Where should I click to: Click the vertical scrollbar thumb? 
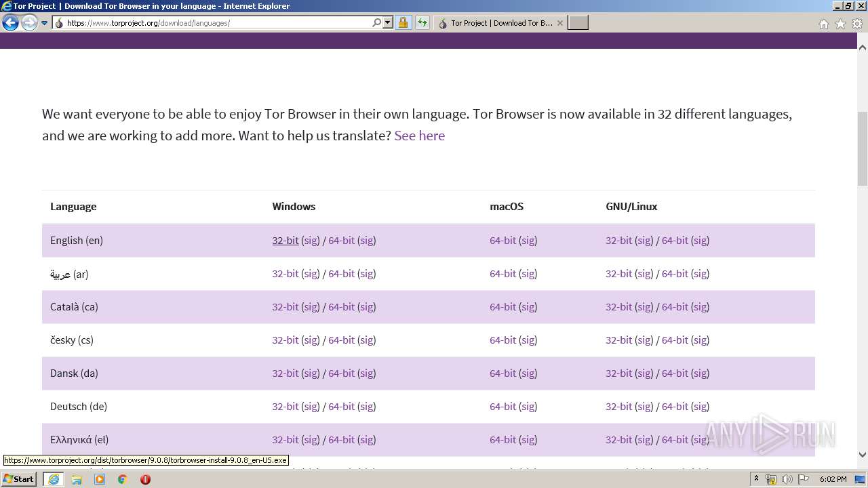pyautogui.click(x=863, y=148)
